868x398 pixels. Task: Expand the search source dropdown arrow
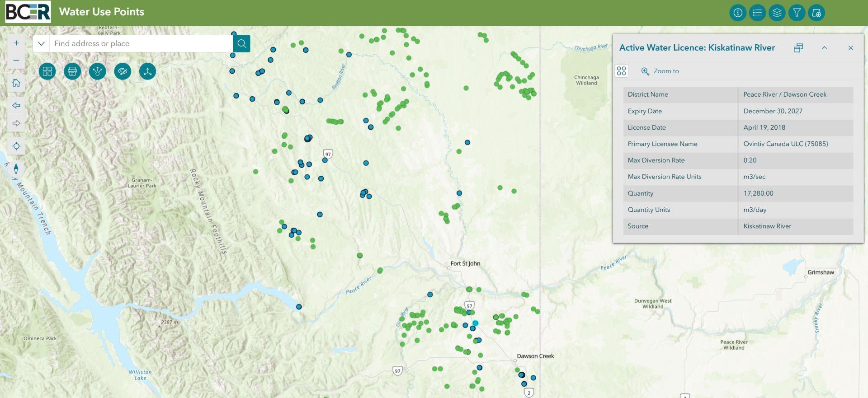(x=41, y=43)
